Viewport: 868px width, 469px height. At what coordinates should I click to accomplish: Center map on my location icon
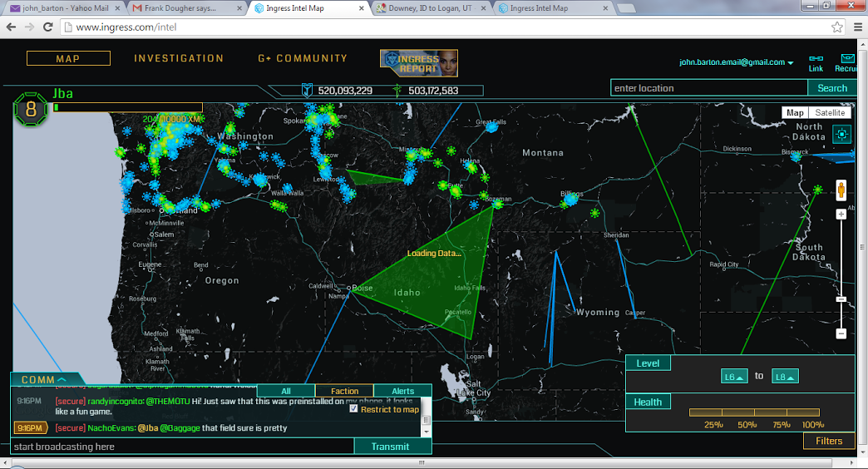(x=842, y=134)
